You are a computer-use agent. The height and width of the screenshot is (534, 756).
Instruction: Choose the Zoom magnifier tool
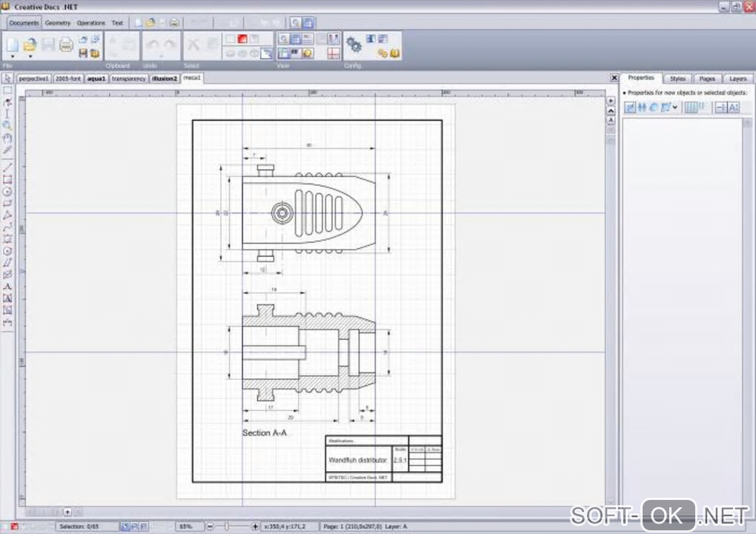pyautogui.click(x=7, y=125)
